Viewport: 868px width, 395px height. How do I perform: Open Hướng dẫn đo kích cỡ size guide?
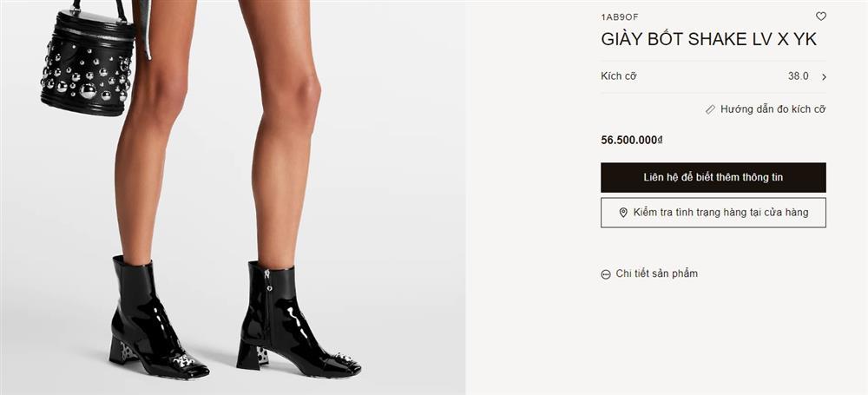[773, 109]
